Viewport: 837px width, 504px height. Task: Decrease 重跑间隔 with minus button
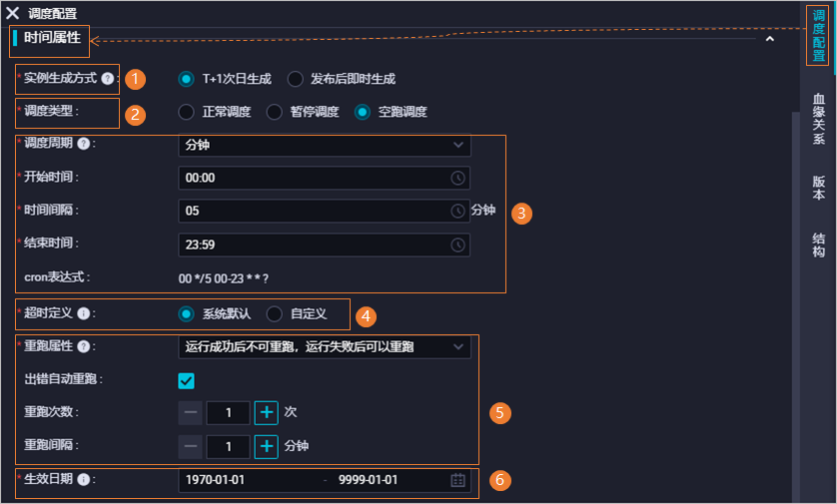pos(190,446)
